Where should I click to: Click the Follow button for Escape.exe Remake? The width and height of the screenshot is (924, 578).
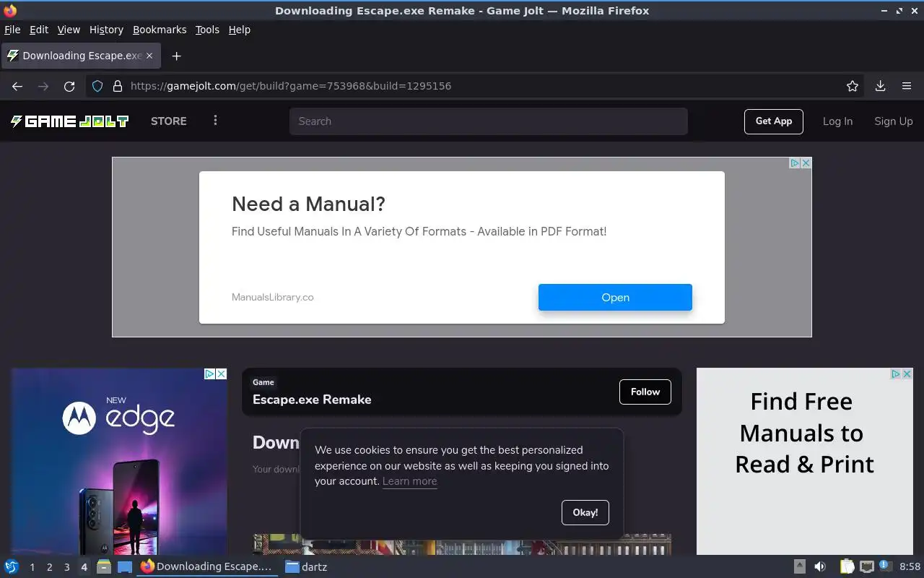tap(645, 392)
